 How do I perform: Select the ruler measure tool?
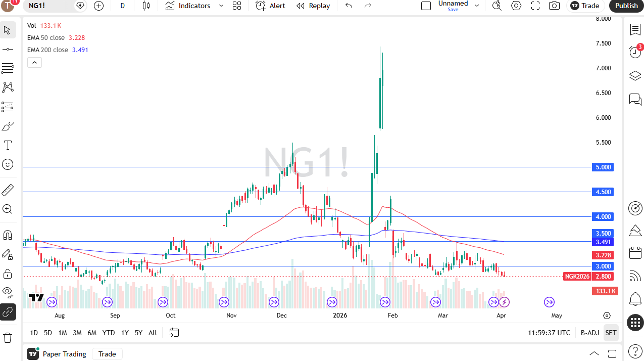click(x=8, y=190)
